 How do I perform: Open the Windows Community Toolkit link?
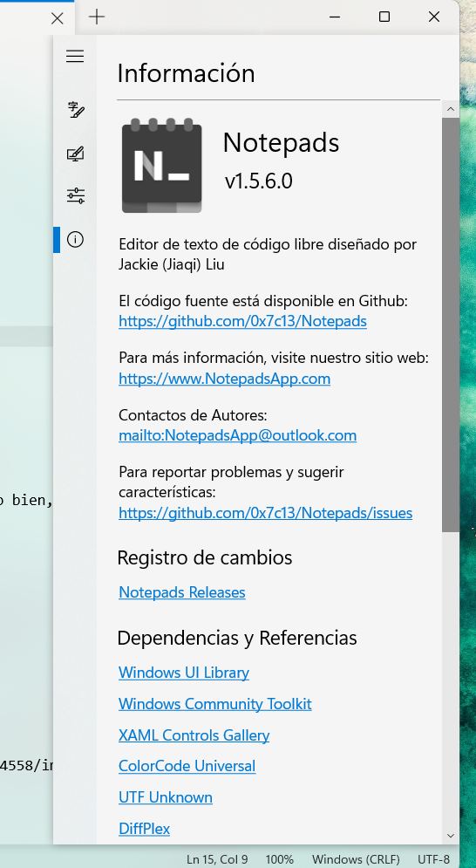click(x=214, y=704)
